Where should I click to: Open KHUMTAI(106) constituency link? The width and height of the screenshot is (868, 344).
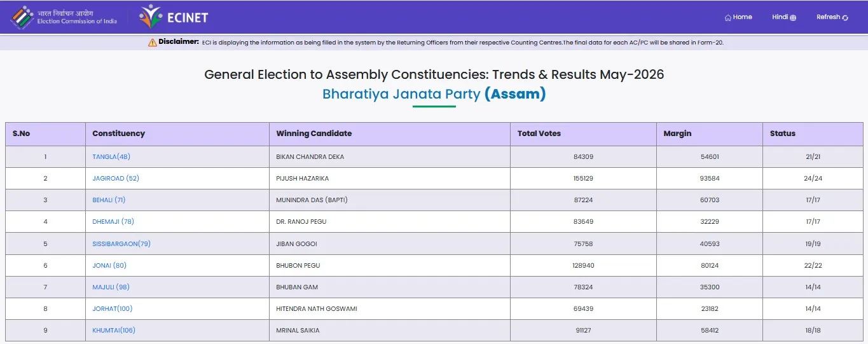click(114, 330)
